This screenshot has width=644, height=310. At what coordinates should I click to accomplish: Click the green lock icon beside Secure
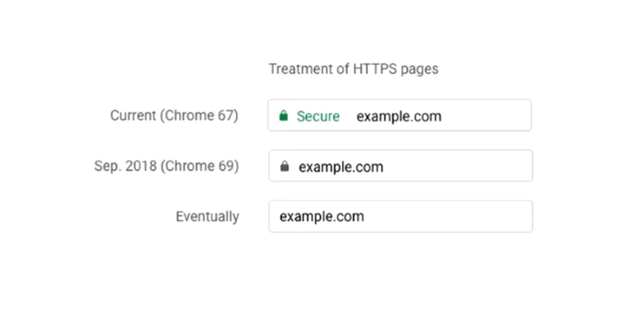click(x=284, y=116)
